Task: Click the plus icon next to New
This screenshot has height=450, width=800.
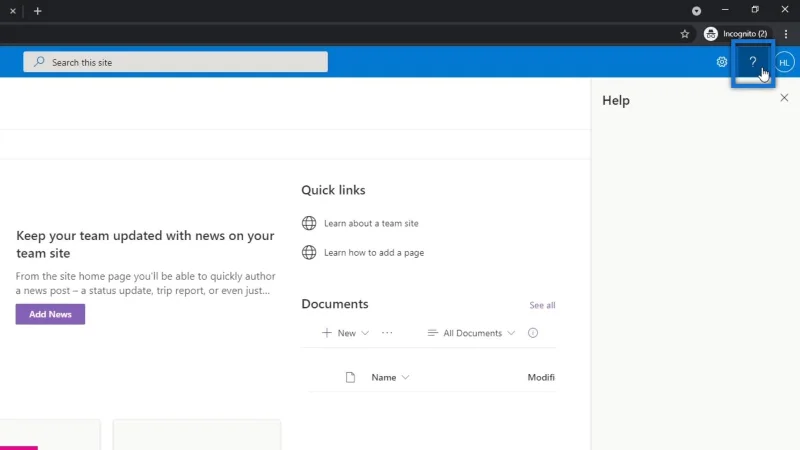Action: pyautogui.click(x=327, y=333)
